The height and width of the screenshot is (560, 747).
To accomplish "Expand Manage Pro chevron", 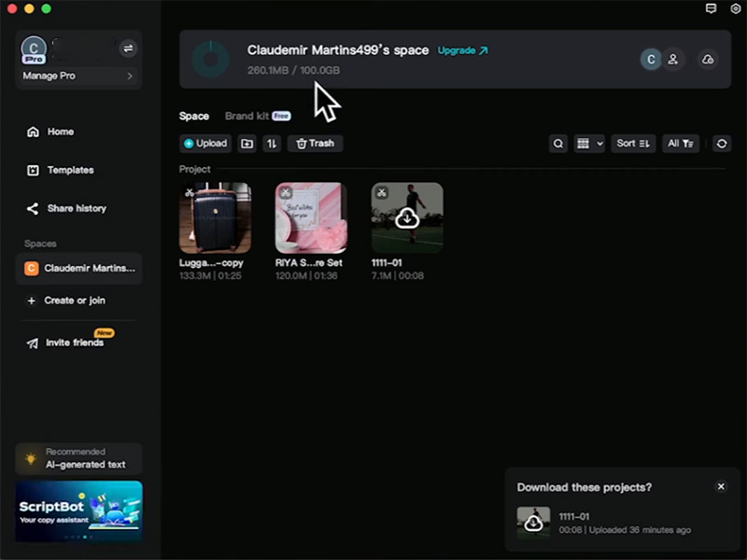I will 129,76.
